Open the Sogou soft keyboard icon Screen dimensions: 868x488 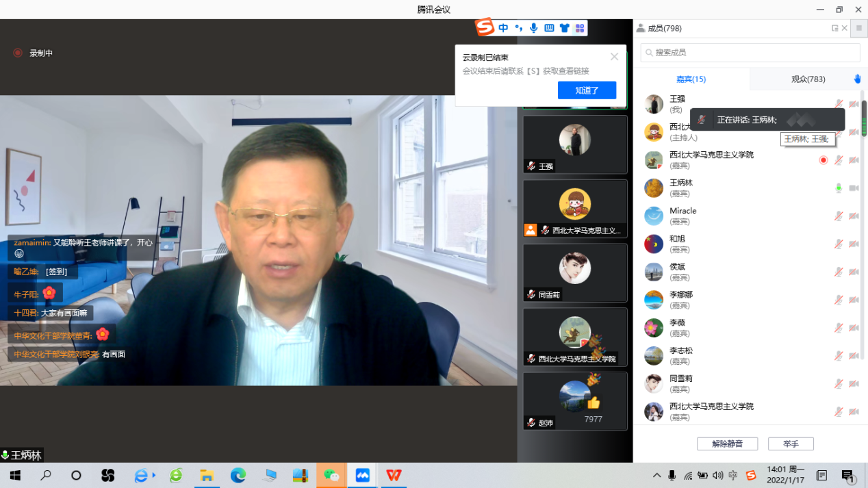click(549, 28)
